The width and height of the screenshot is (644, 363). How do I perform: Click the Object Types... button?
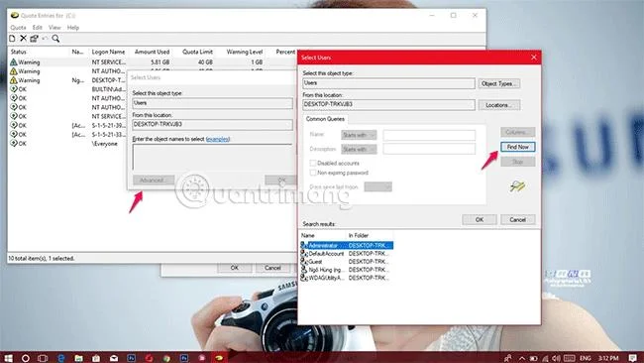click(499, 83)
